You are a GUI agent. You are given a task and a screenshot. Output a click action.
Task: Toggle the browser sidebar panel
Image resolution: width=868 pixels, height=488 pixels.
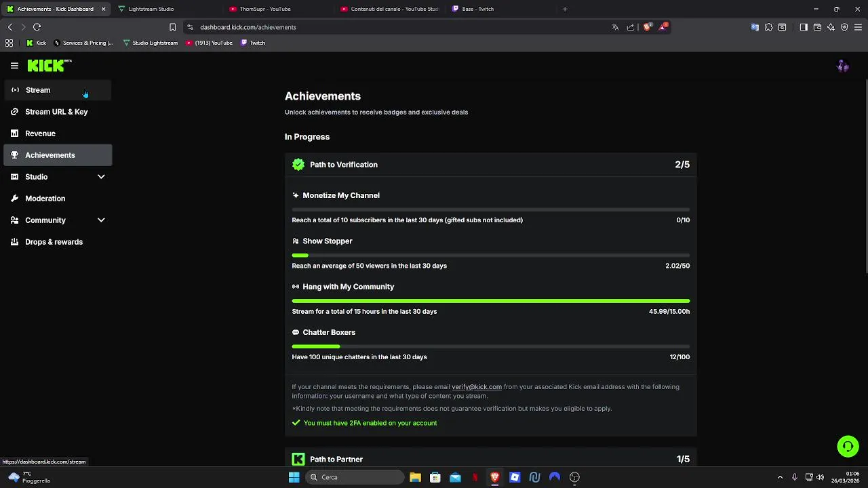804,27
